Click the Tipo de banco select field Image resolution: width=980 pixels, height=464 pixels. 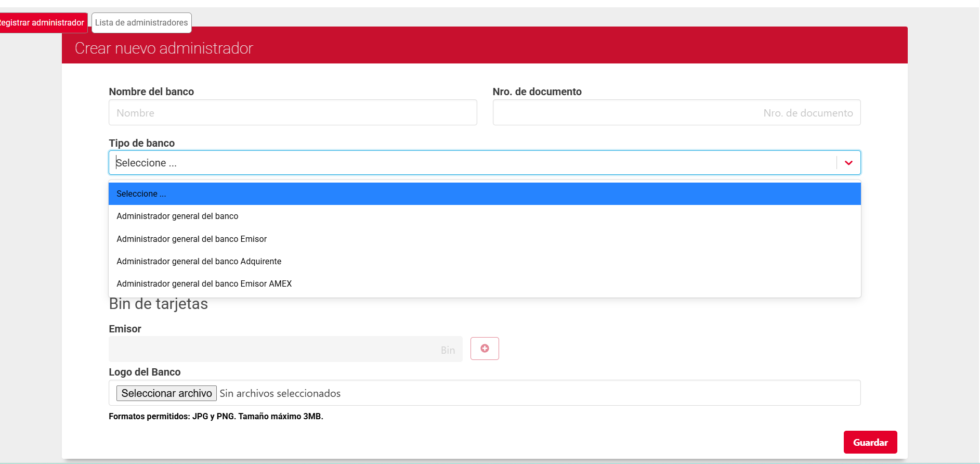tap(468, 163)
